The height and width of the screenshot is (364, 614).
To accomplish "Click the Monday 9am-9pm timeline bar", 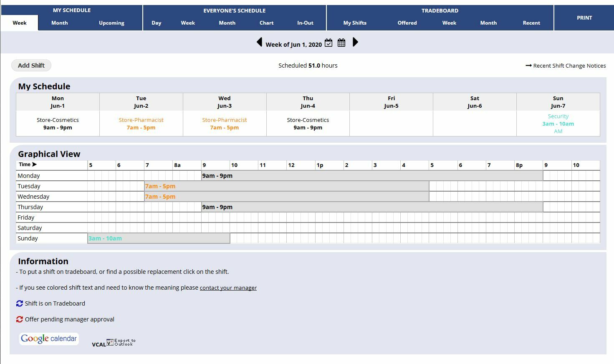I will (371, 175).
